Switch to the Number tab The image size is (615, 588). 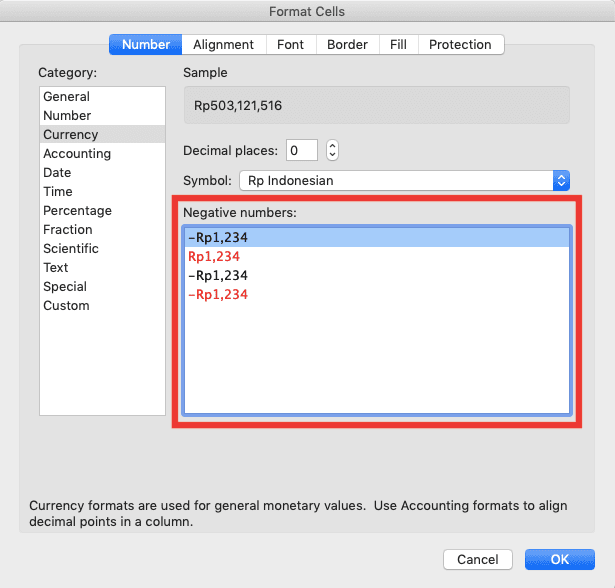point(146,44)
